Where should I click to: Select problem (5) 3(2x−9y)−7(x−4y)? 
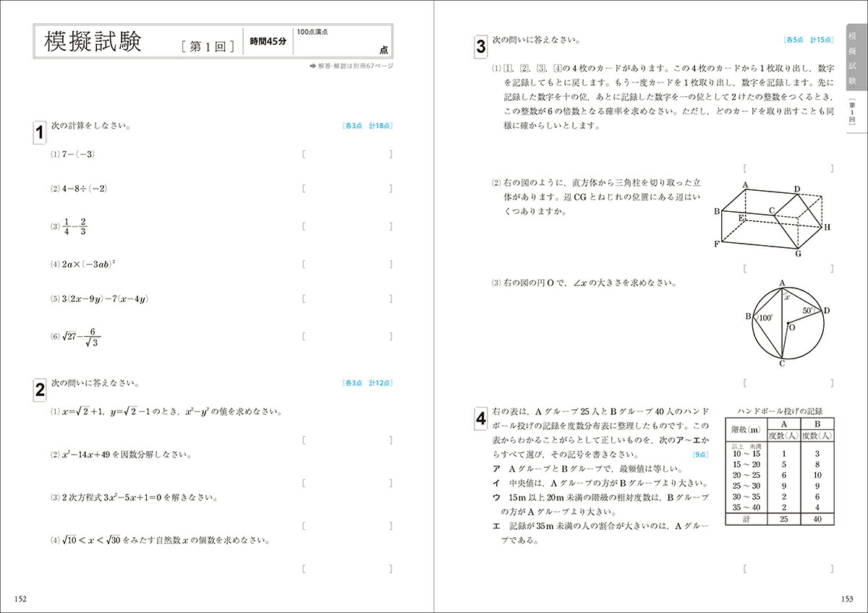pos(99,299)
